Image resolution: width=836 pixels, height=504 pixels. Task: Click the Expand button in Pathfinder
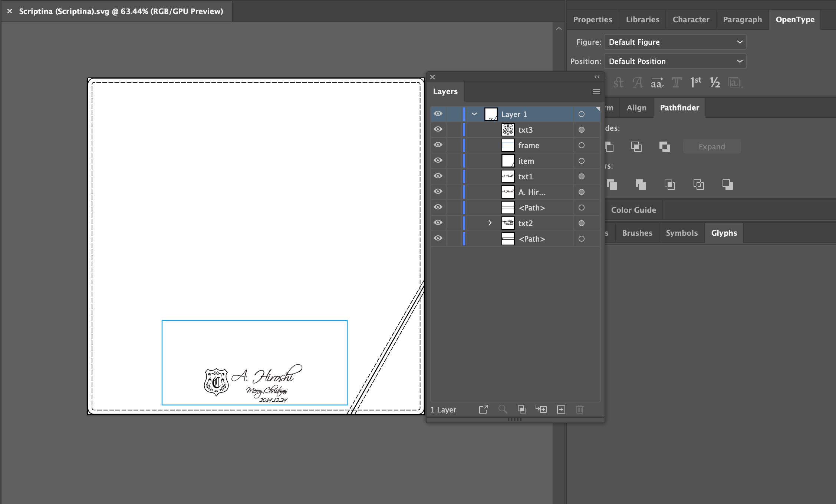tap(711, 147)
